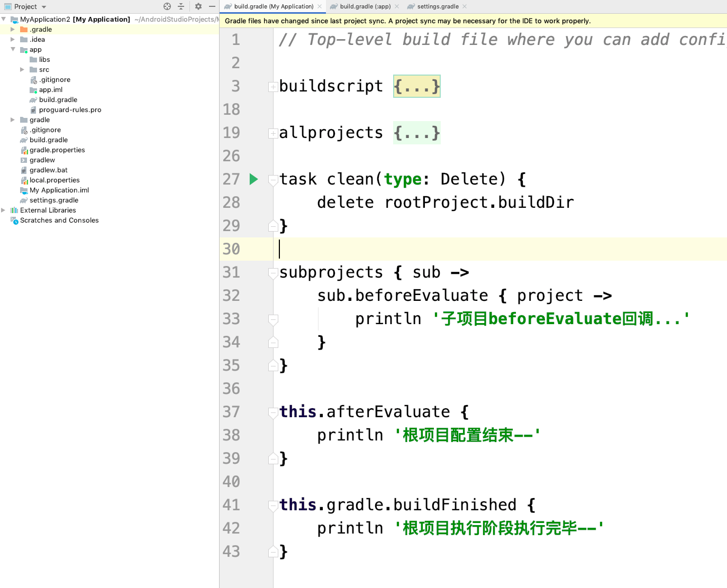The image size is (727, 588).
Task: Expand the .idea folder arrow
Action: (x=13, y=40)
